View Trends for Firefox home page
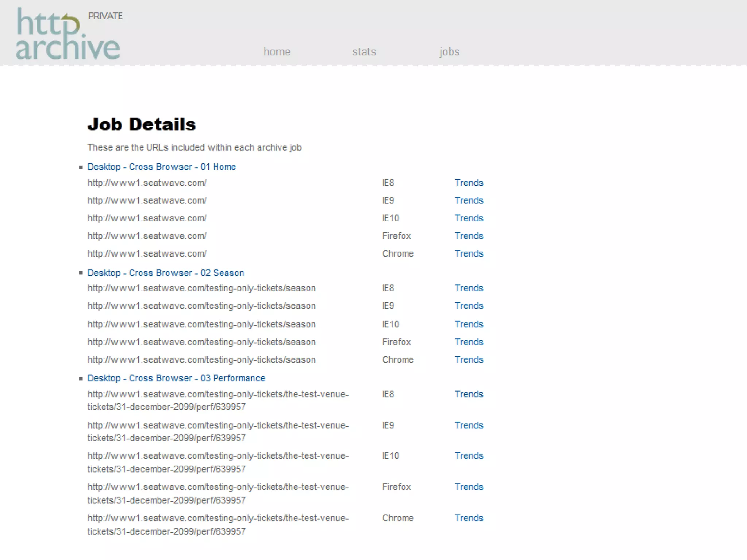 [x=469, y=236]
